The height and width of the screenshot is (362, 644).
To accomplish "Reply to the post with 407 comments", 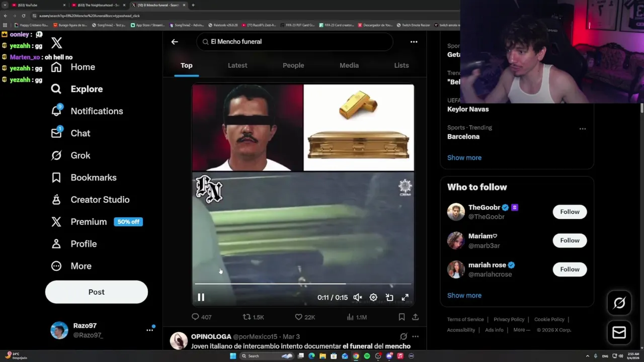I will click(201, 317).
